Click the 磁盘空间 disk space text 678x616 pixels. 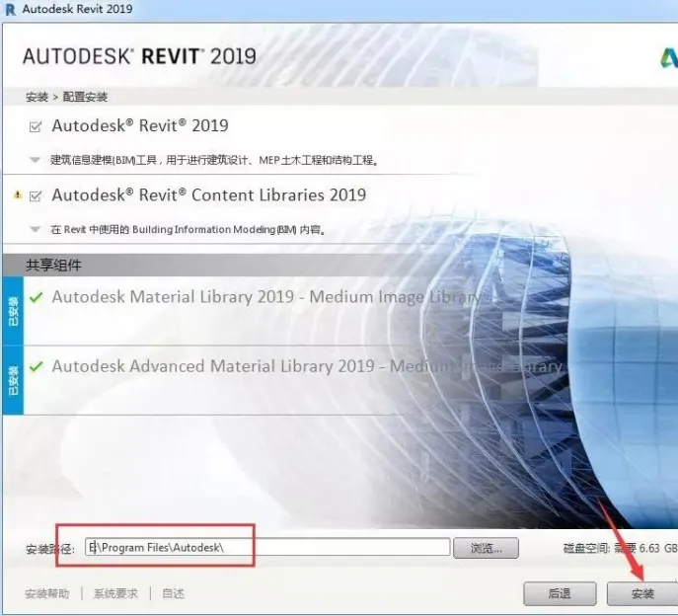pos(620,548)
